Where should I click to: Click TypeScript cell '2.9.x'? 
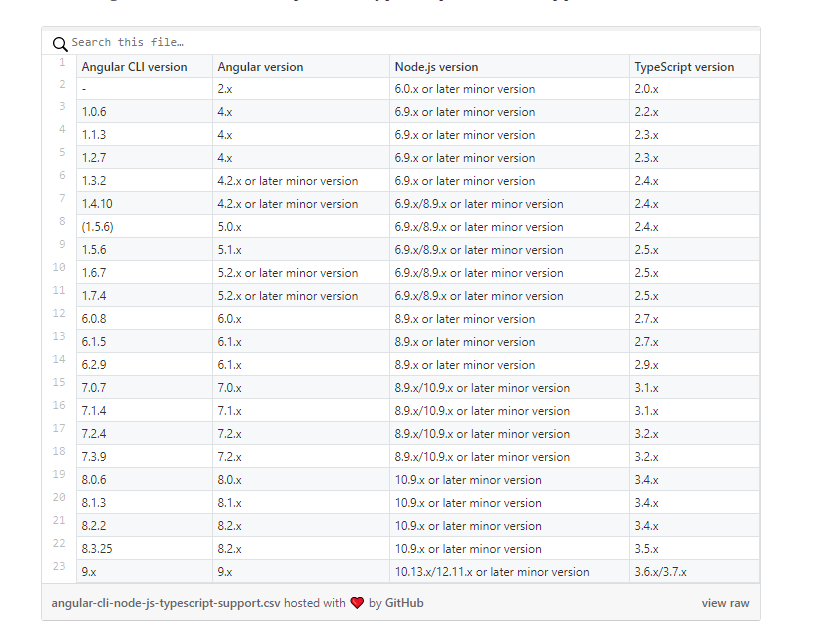[x=695, y=365]
